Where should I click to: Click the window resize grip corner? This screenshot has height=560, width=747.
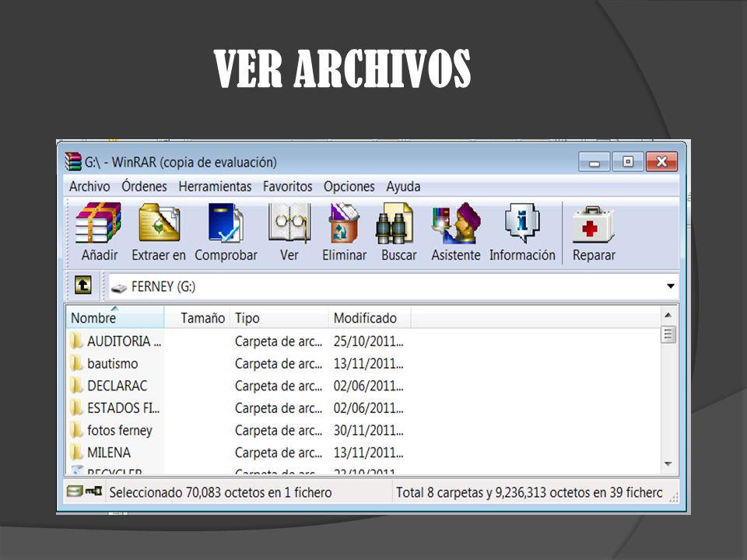[x=673, y=497]
